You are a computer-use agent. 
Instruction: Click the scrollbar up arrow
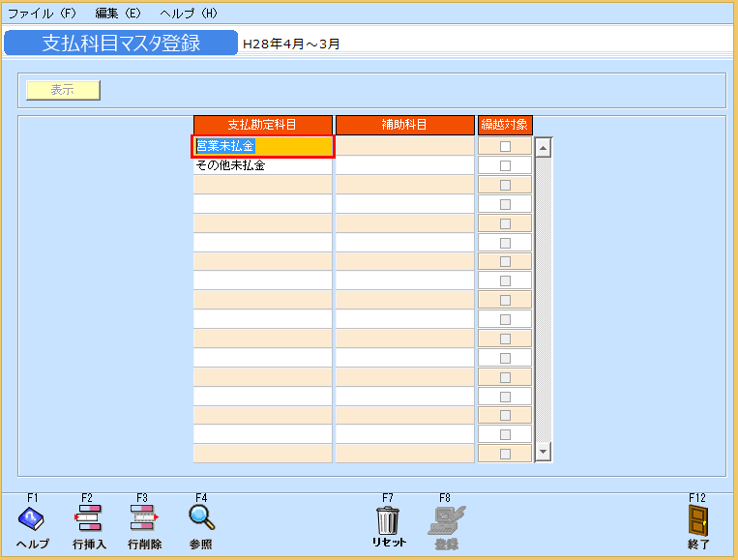coord(544,148)
